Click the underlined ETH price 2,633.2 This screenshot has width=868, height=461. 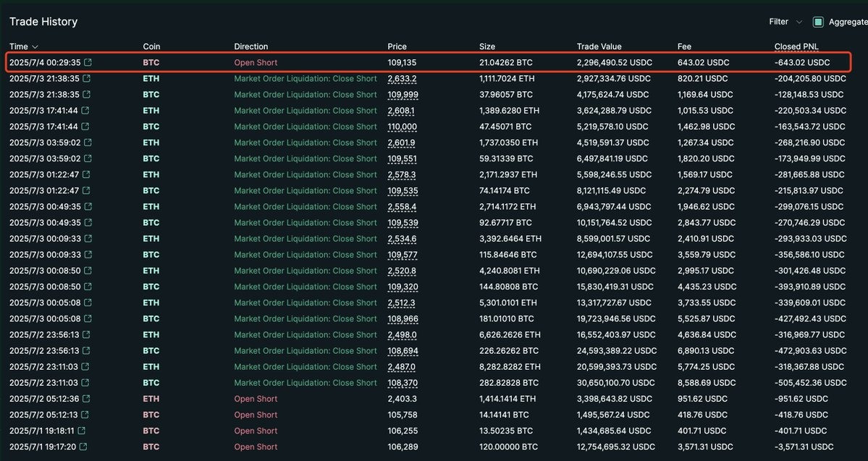[403, 79]
